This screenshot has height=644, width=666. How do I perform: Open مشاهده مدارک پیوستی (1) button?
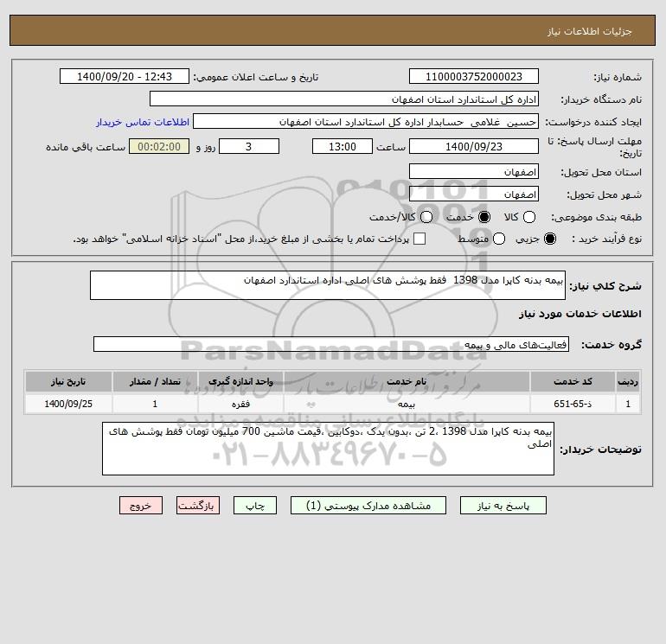pos(368,506)
